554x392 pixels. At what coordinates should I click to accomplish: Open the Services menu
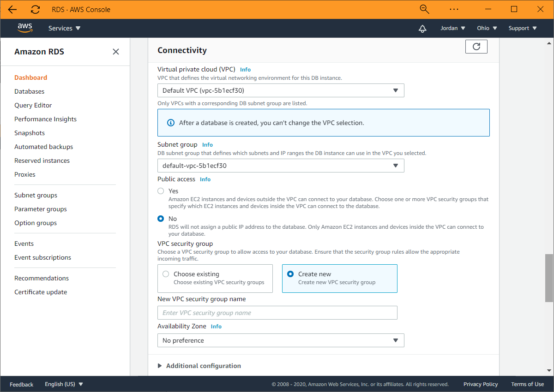click(65, 28)
